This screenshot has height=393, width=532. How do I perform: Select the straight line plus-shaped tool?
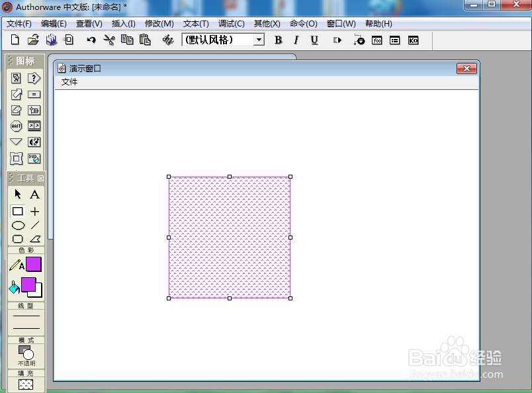(34, 212)
